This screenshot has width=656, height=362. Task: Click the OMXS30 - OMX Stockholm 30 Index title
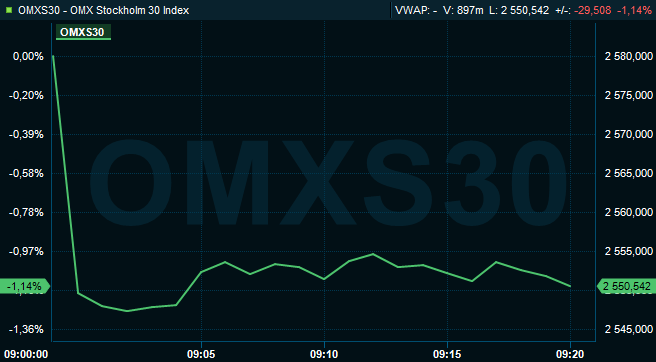click(x=103, y=10)
